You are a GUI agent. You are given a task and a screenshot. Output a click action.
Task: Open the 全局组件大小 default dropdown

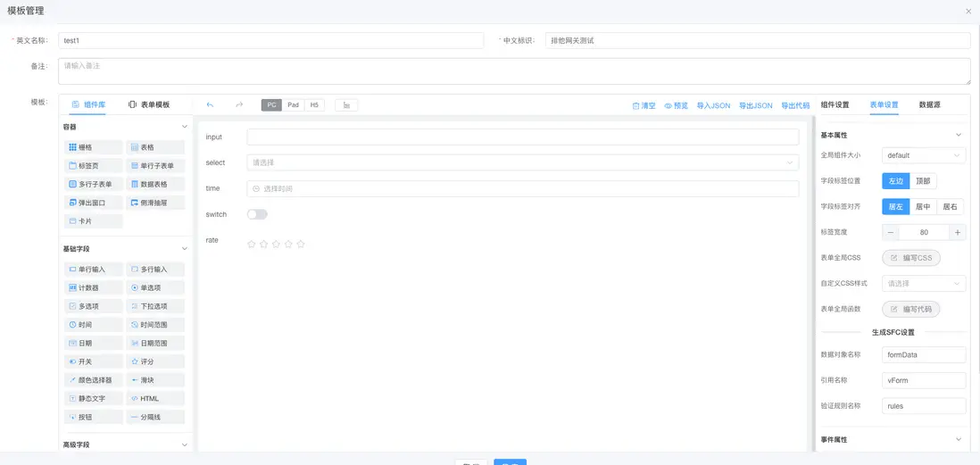924,155
